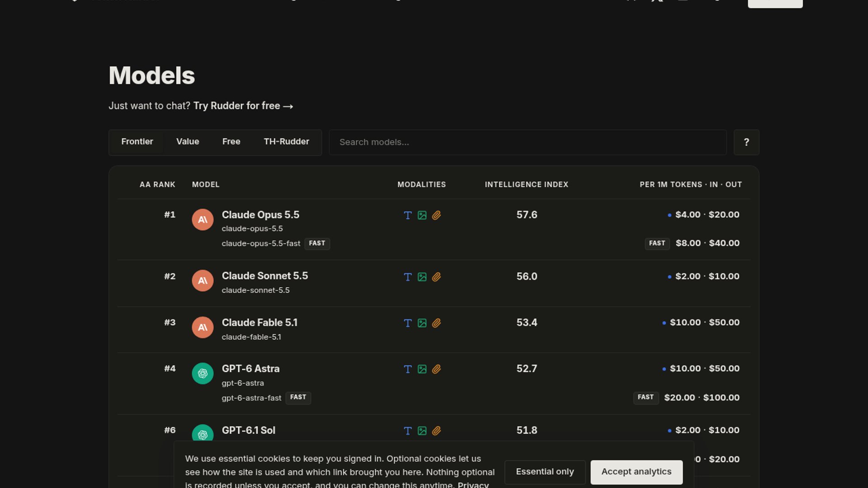This screenshot has height=488, width=868.
Task: Click the paperclip icon for Claude Fable 5.1
Action: coord(436,323)
